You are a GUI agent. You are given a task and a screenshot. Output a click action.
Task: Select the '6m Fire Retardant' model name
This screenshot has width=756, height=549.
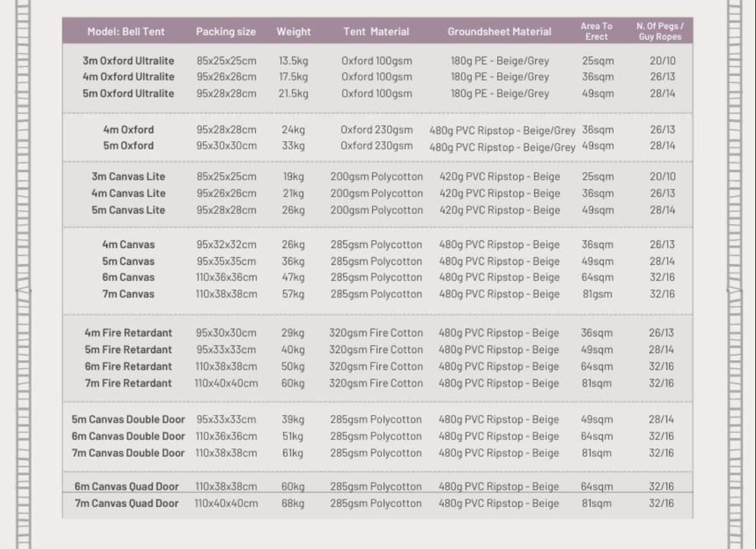(128, 367)
